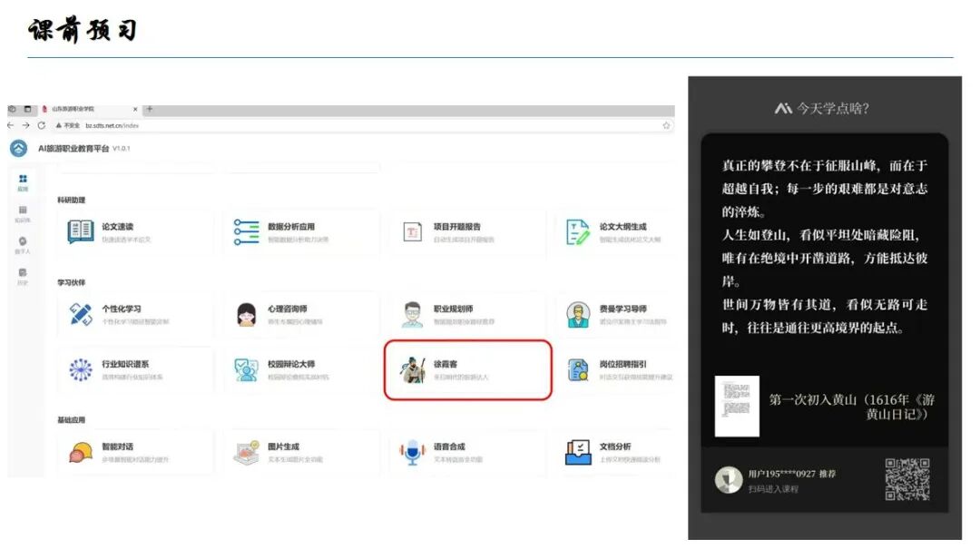Click the 科研助理 section heading
The image size is (980, 549).
(72, 201)
